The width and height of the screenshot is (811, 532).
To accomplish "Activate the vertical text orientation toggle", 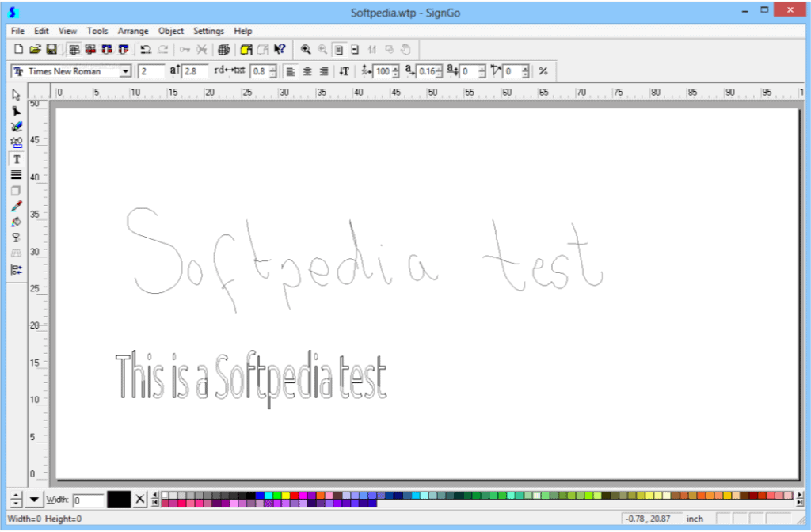I will (342, 70).
